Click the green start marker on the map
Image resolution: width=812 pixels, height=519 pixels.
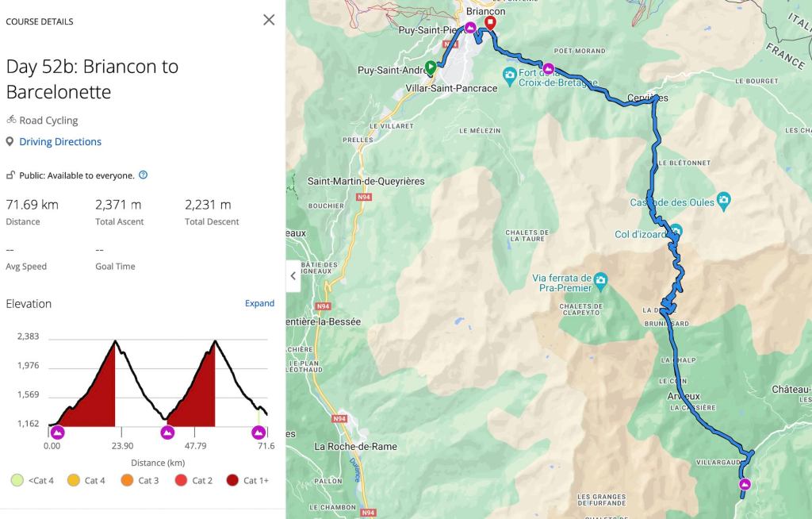click(431, 67)
